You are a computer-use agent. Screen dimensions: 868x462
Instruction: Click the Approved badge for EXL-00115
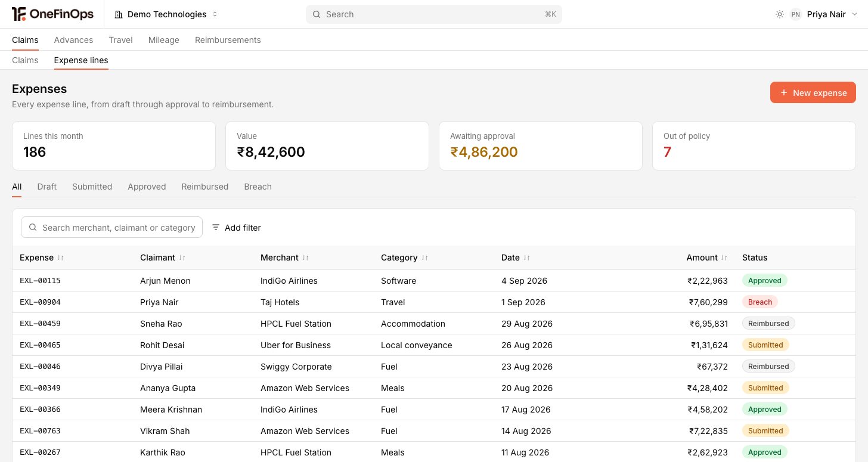point(765,281)
